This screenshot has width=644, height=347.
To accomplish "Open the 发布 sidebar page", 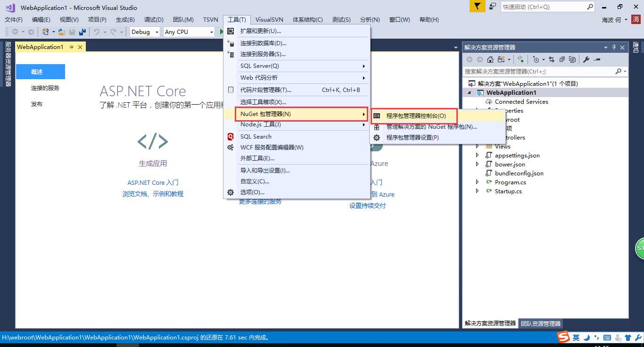I will [x=37, y=104].
